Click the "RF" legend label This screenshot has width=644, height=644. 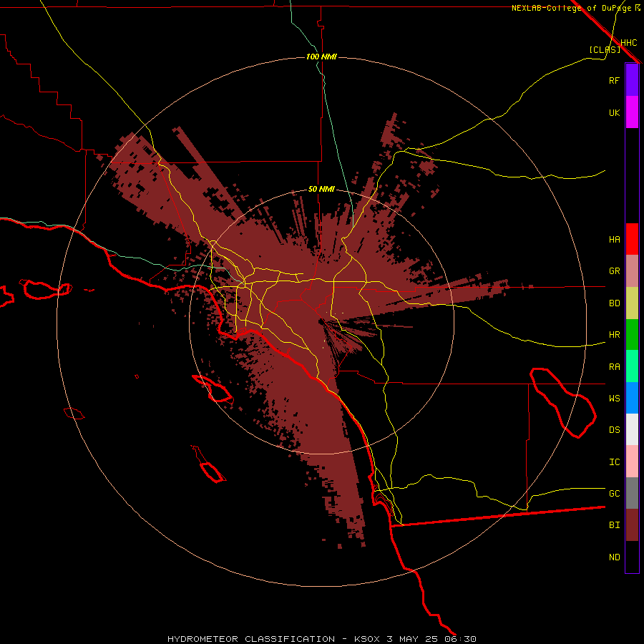(x=614, y=80)
